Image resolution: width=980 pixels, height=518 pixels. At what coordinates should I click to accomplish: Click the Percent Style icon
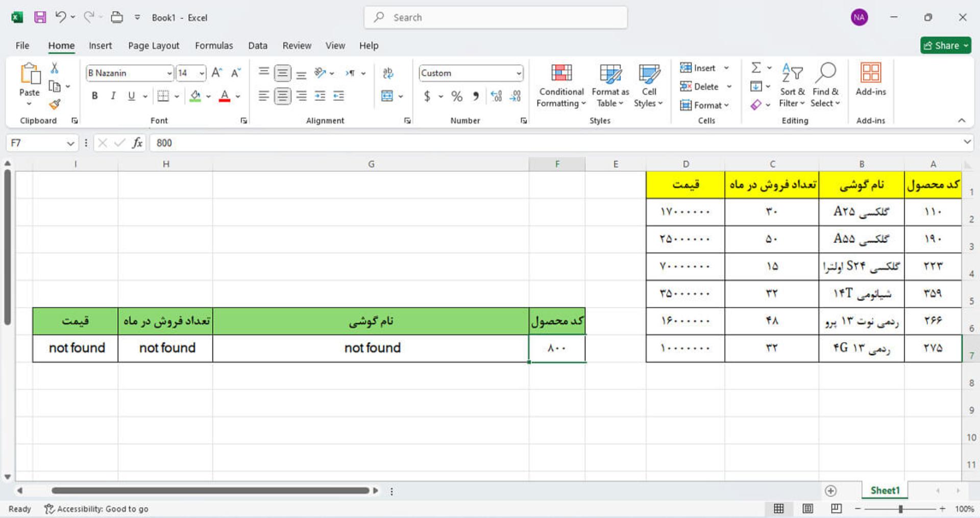point(456,96)
